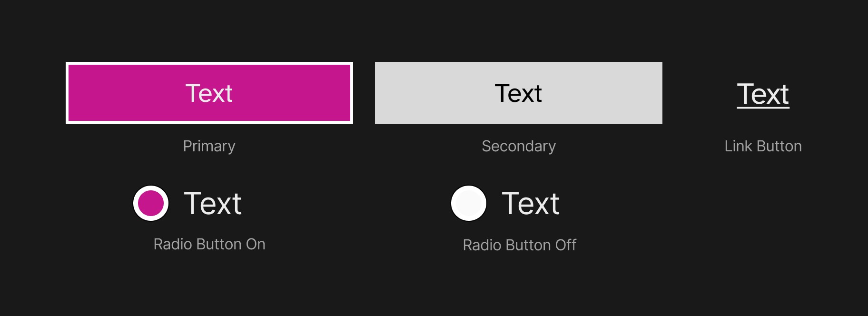Click the Radio Button Off caption
This screenshot has width=868, height=316.
pos(520,245)
